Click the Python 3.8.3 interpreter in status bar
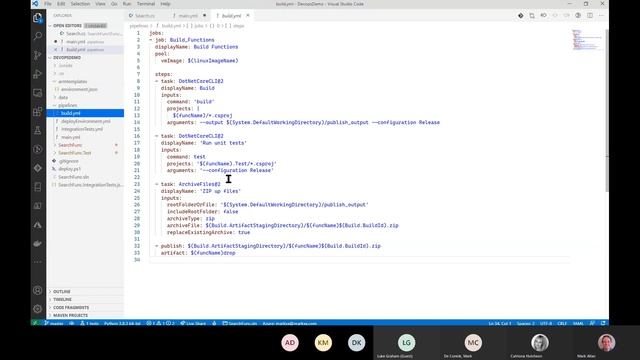This screenshot has height=360, width=640. [122, 323]
